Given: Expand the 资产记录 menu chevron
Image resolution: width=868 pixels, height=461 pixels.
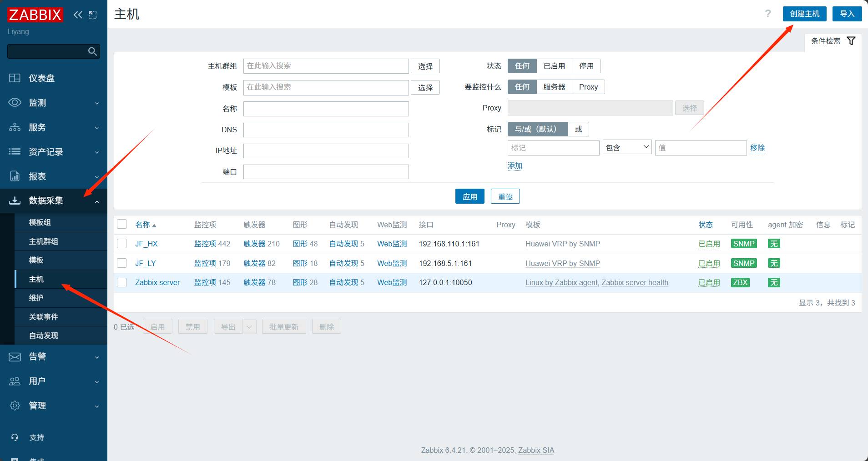Looking at the screenshot, I should [97, 152].
